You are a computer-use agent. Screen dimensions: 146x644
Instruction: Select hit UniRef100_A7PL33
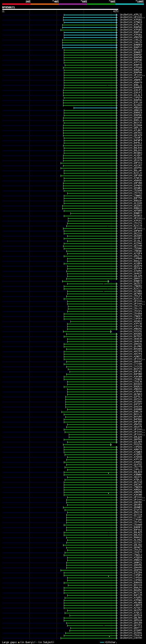(x=131, y=25)
